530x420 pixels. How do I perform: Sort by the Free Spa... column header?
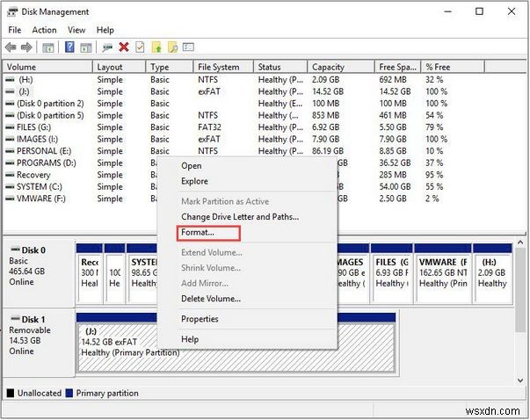397,67
